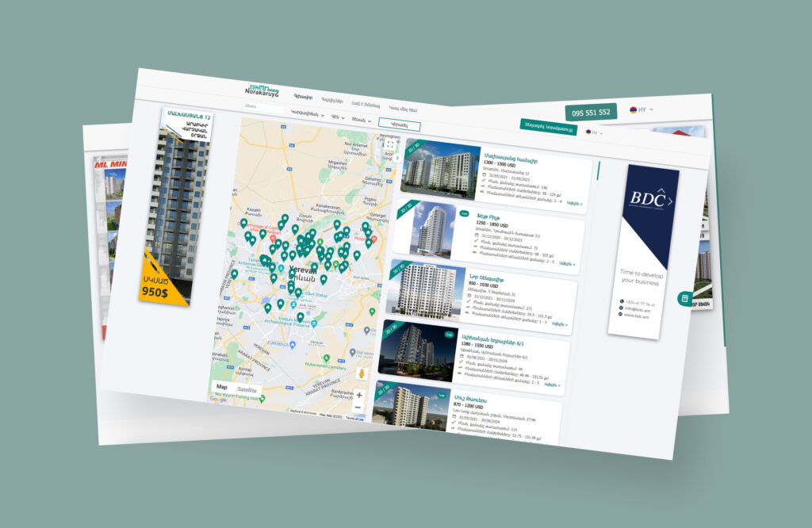Open the building thumbnail of 870 - 1200 USD listing
Viewport: 812px width, 528px height.
pyautogui.click(x=411, y=407)
